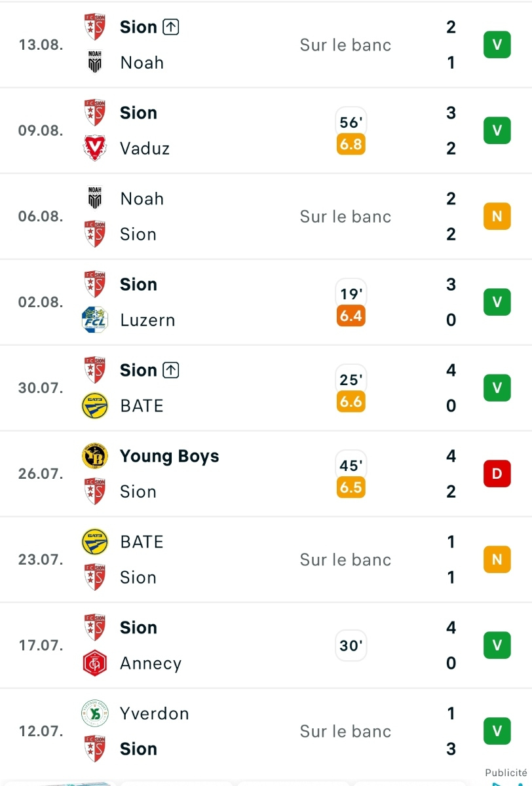Tap the qualification arrow icon in 13.08 match
The image size is (532, 786).
point(170,27)
